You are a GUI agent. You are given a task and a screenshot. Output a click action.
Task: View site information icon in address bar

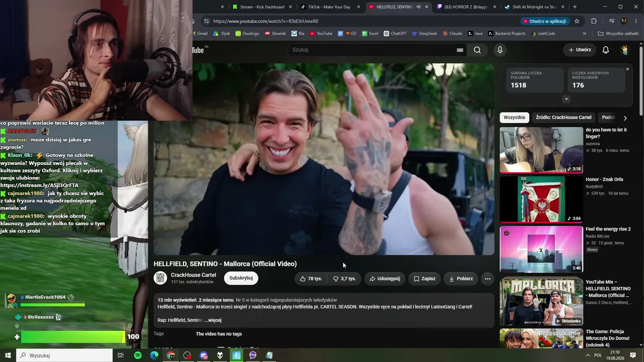pos(206,21)
